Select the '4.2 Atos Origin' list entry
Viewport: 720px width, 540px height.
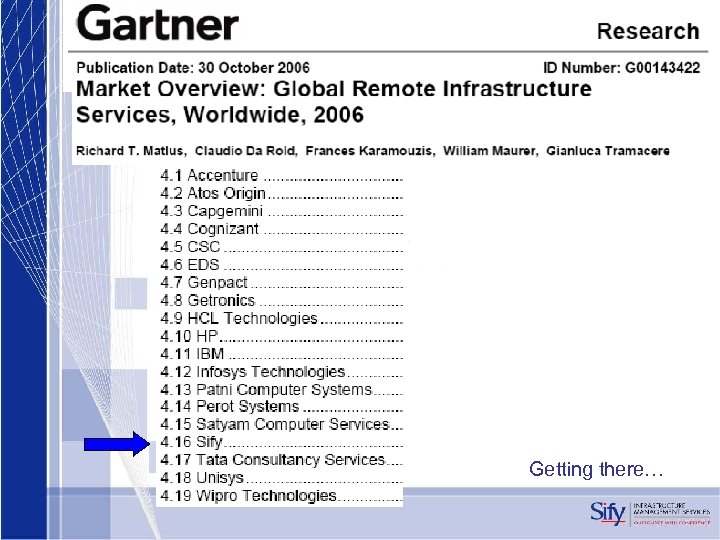tap(281, 193)
